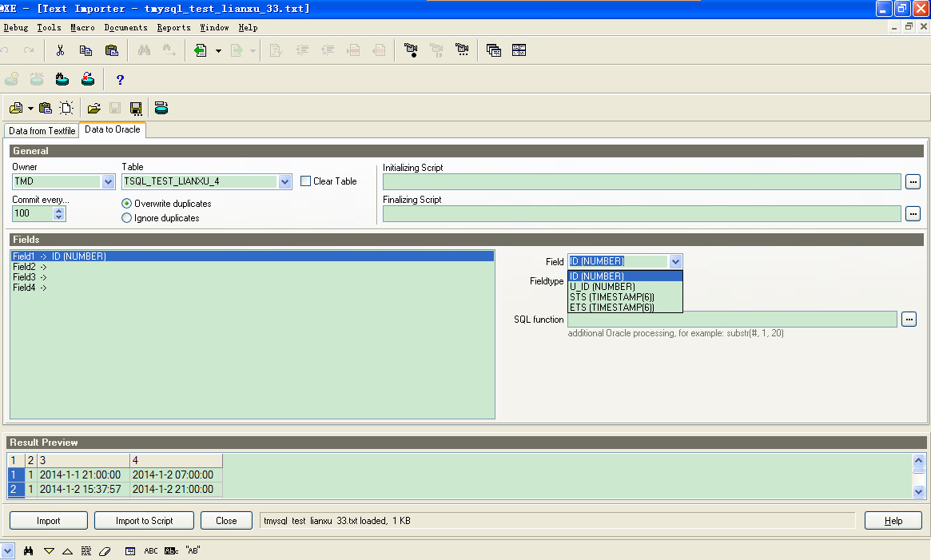This screenshot has width=931, height=560.
Task: Click the new blank document icon with rays
Action: tap(66, 108)
